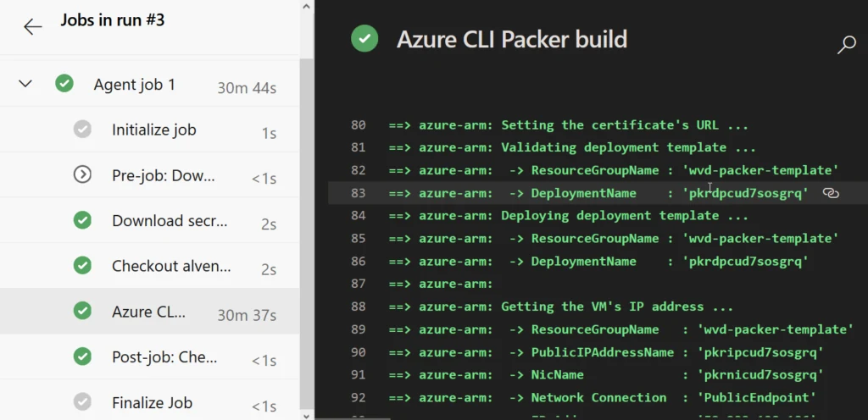Click the jobs list scrollbar up arrow

click(x=307, y=6)
